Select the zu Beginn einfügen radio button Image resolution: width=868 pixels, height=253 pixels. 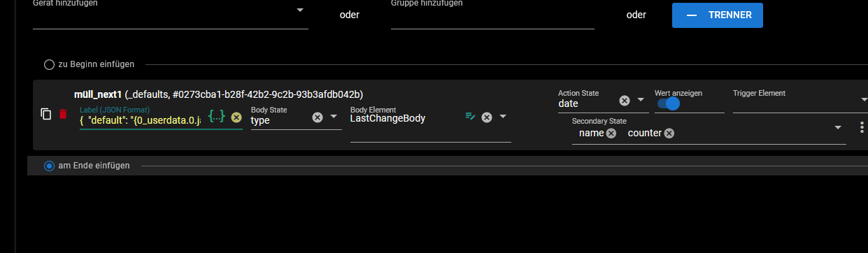[x=49, y=64]
